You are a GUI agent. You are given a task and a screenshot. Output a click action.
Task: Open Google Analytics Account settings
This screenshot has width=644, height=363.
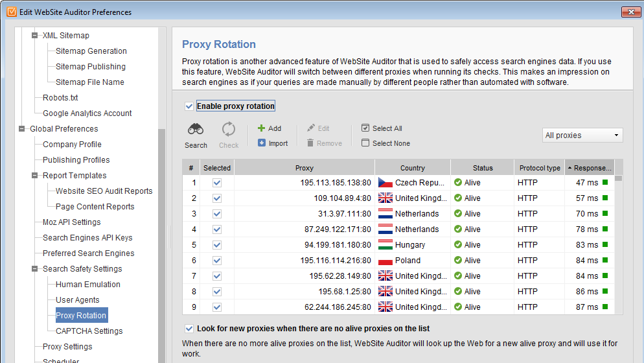(x=87, y=113)
